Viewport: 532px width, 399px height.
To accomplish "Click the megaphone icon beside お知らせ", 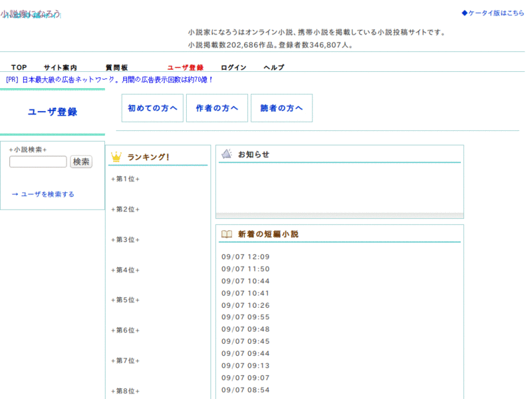I will [226, 154].
